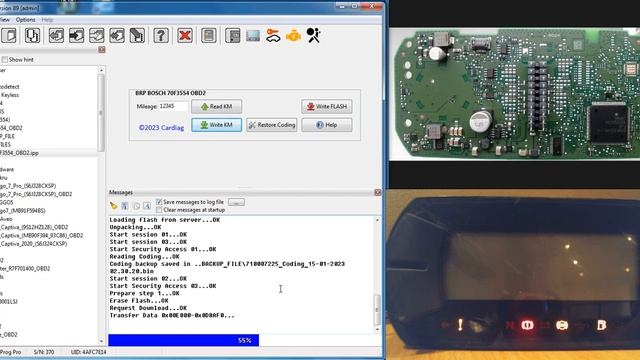This screenshot has height=360, width=640.
Task: Click the messages log scroll down arrow
Action: click(377, 329)
